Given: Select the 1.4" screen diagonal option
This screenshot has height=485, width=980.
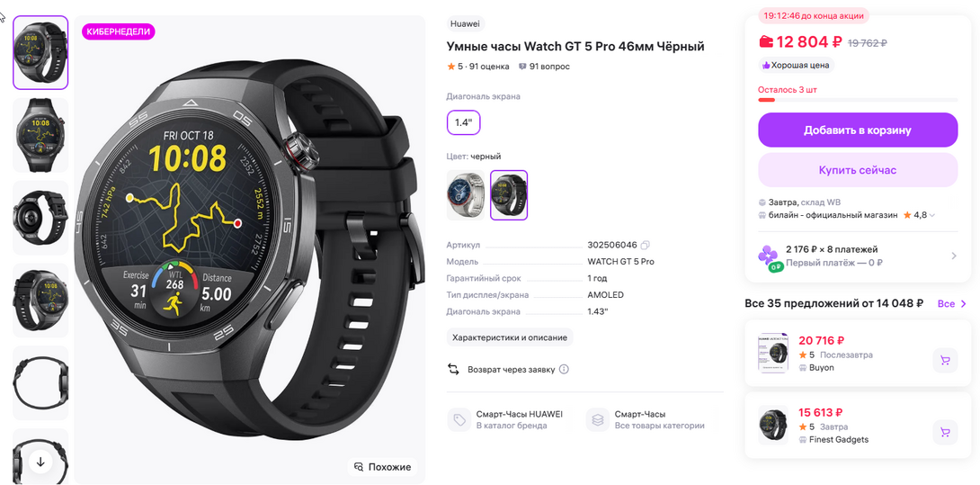Looking at the screenshot, I should pos(463,122).
